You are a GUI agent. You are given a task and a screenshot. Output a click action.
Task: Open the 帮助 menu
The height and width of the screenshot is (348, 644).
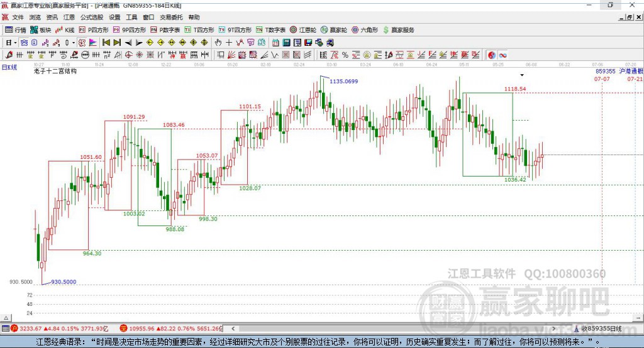(x=194, y=17)
